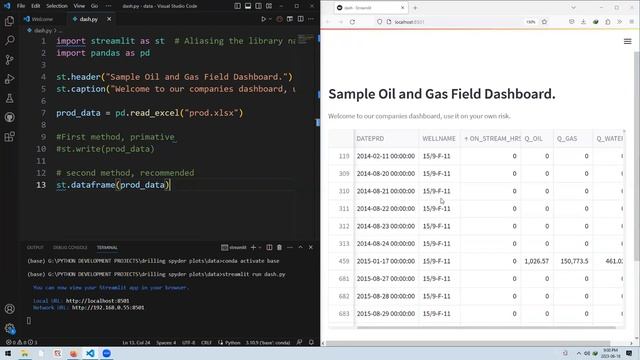Screen dimensions: 640x360
Task: Switch to the Welcome tab
Action: click(42, 19)
